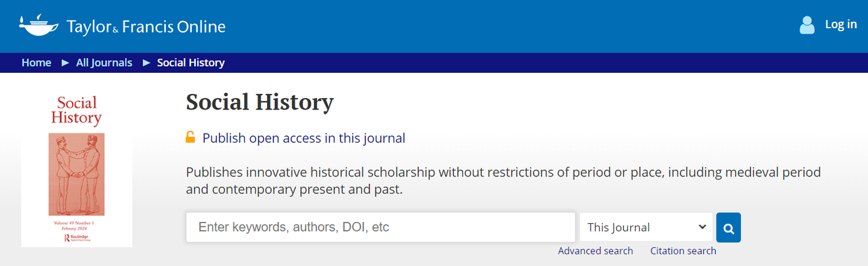
Task: Click the chevron arrow of This Journal selector
Action: (702, 227)
